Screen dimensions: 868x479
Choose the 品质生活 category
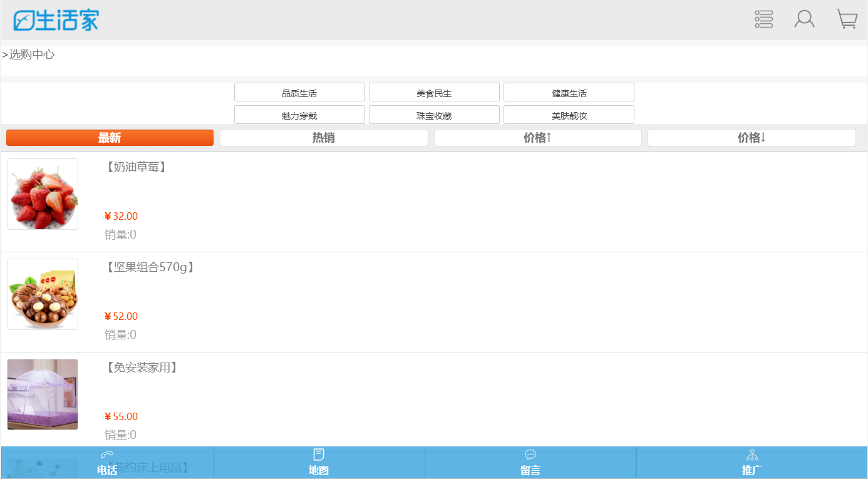pyautogui.click(x=299, y=93)
